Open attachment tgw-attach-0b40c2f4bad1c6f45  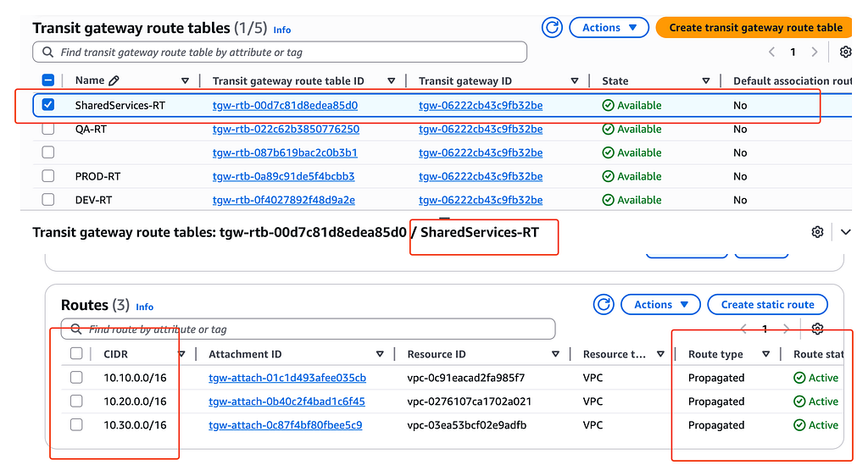[x=287, y=401]
